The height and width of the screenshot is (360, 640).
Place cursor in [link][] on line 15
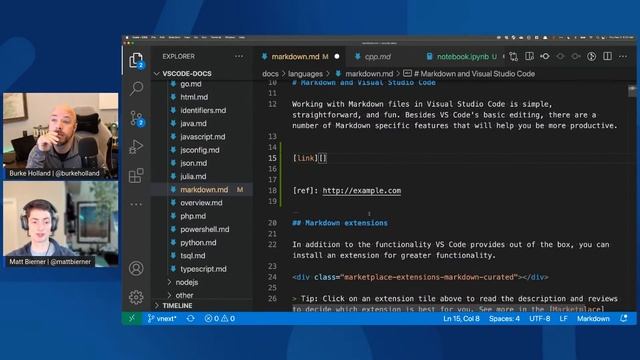coord(310,158)
